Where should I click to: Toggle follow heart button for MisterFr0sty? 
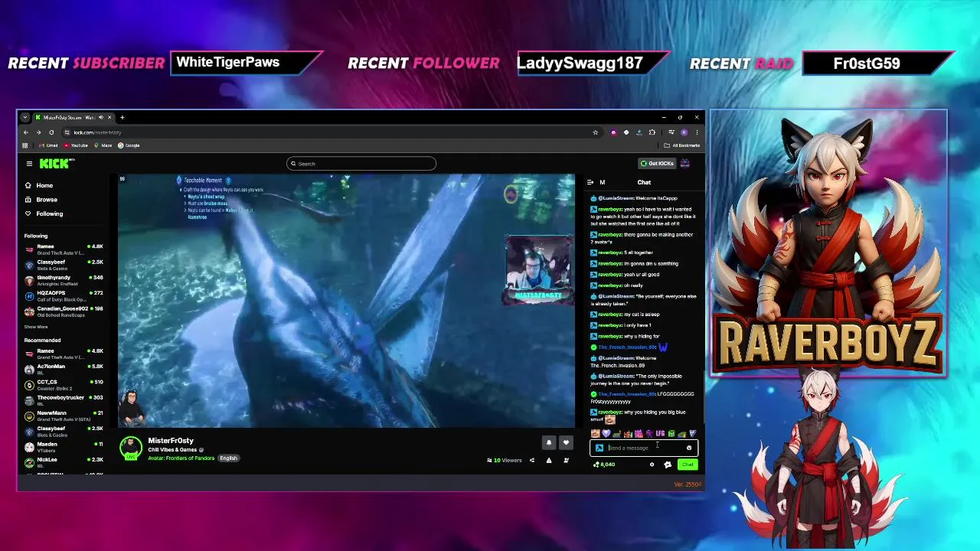(x=566, y=442)
